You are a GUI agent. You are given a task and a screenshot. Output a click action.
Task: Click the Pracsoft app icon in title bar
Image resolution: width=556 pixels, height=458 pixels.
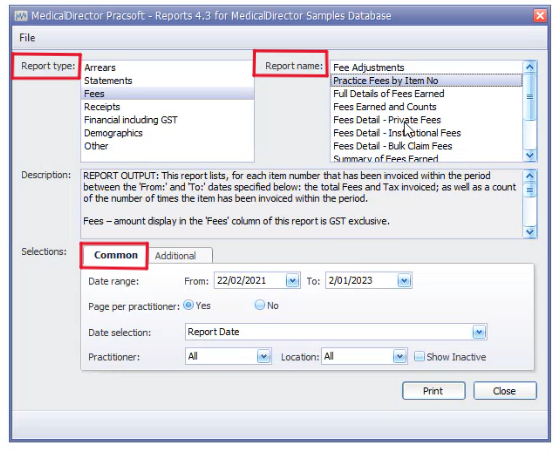(x=21, y=16)
